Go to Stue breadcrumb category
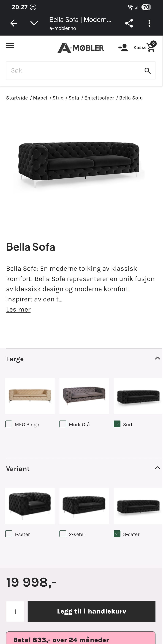 click(58, 98)
